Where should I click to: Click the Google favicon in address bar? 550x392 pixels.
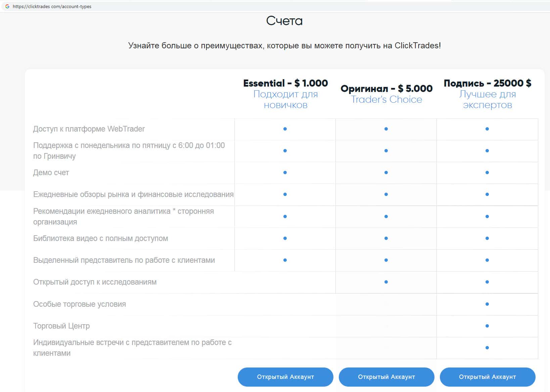coord(7,6)
